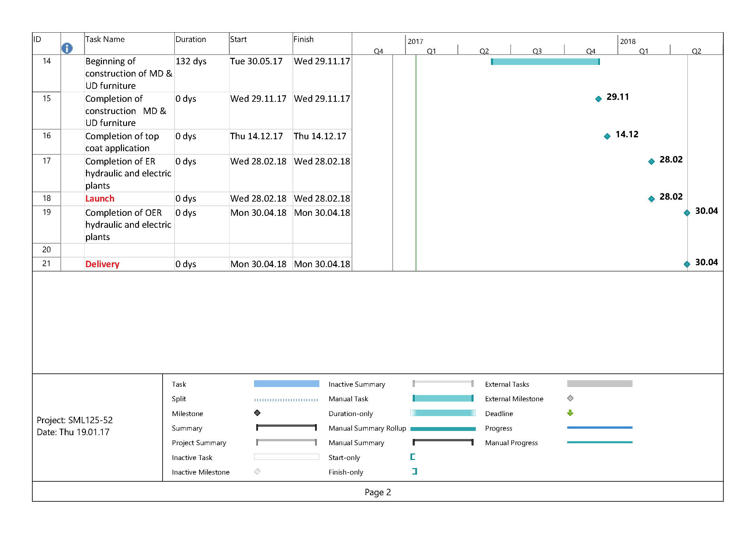Click the green Deadline arrow icon in legend
The image size is (756, 534).
pyautogui.click(x=570, y=413)
